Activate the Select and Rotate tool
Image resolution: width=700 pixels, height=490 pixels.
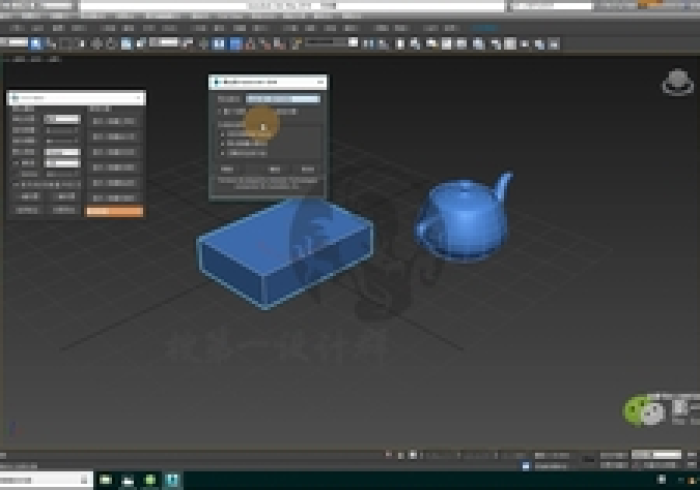click(109, 44)
